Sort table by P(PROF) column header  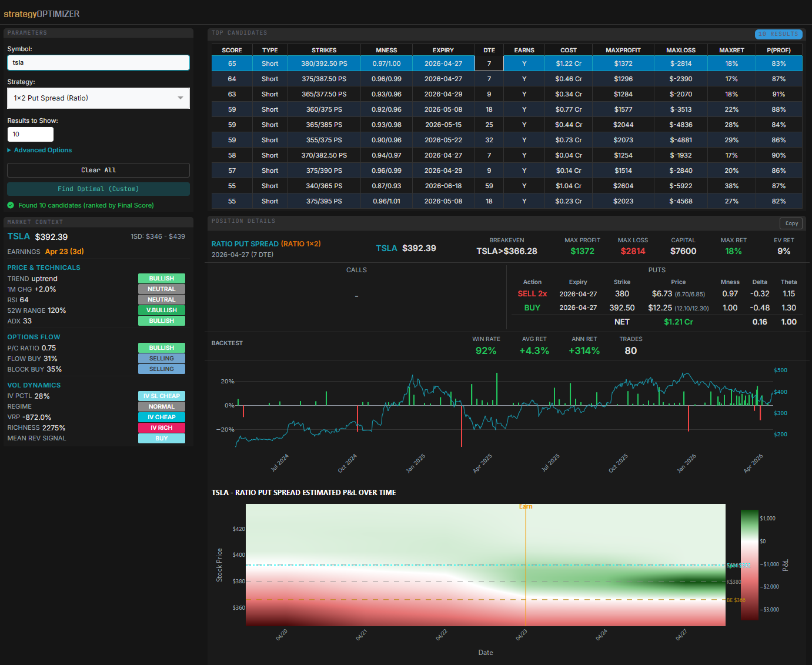coord(778,50)
